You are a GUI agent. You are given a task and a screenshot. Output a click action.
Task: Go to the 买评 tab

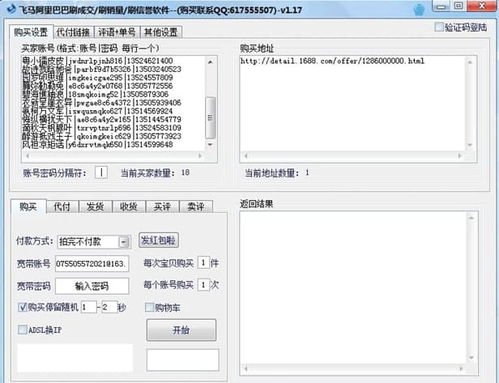pyautogui.click(x=162, y=207)
